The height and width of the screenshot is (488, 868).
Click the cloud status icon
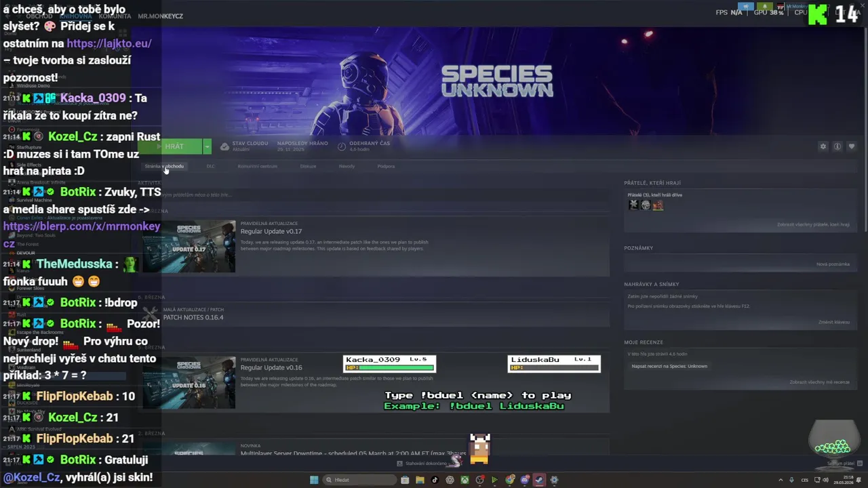pyautogui.click(x=224, y=146)
